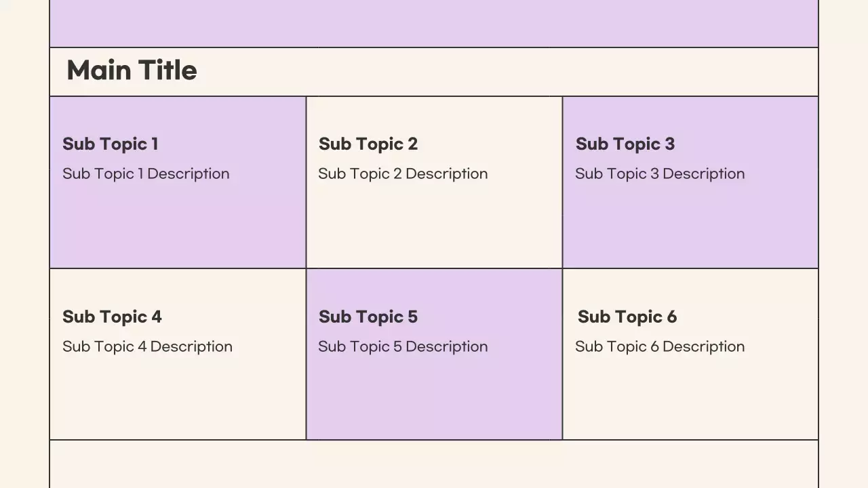Click the empty bottom row beneath the grid
Image resolution: width=868 pixels, height=488 pixels.
click(x=434, y=464)
